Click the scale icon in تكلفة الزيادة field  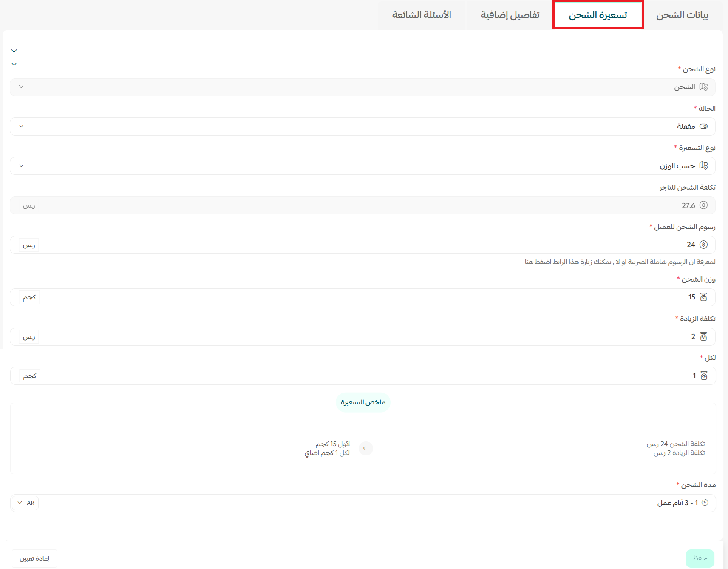point(703,336)
